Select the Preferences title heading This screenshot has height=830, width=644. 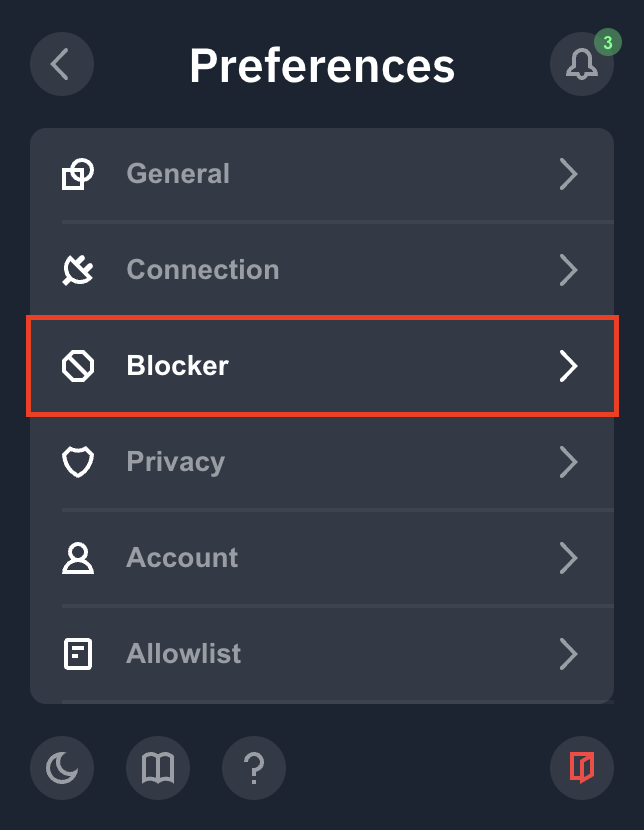pyautogui.click(x=322, y=64)
